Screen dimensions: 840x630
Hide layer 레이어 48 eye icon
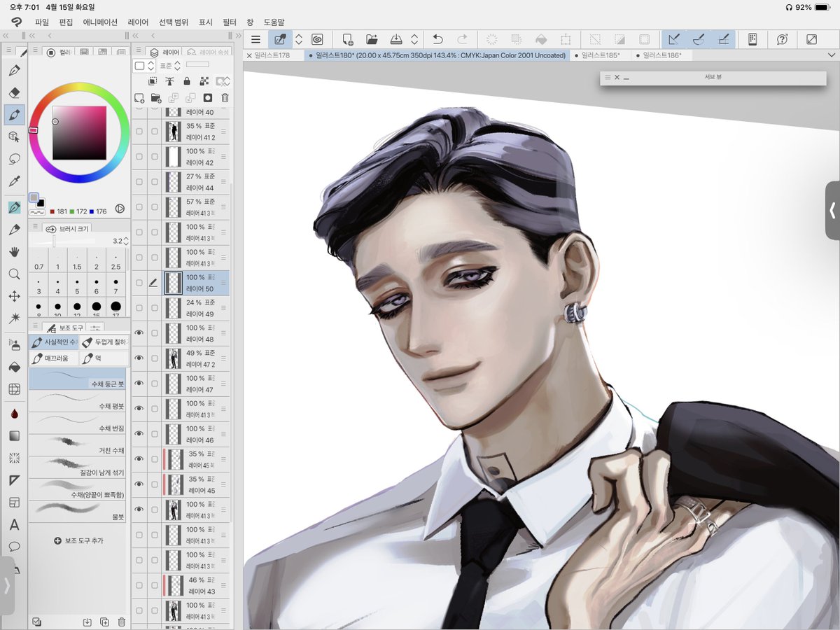point(139,333)
